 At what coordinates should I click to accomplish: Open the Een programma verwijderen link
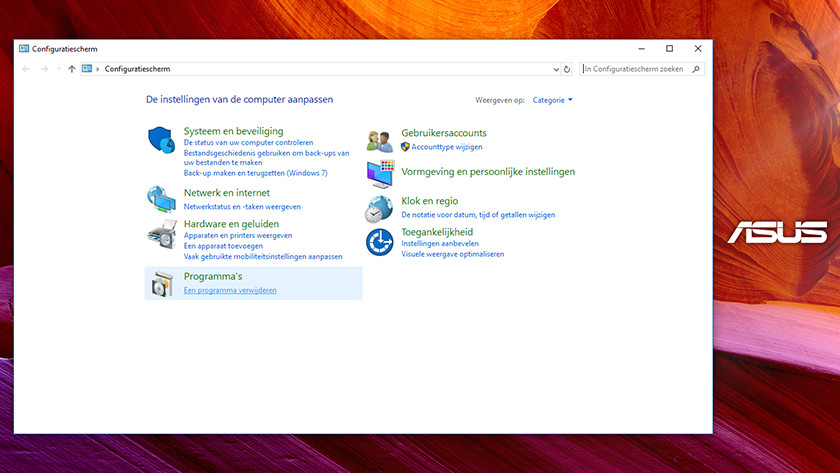pos(230,290)
